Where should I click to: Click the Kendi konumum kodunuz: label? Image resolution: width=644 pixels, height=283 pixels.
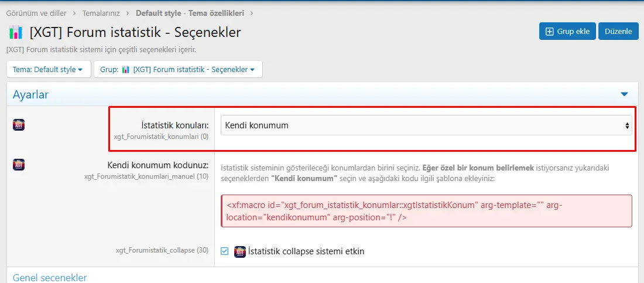pyautogui.click(x=158, y=165)
